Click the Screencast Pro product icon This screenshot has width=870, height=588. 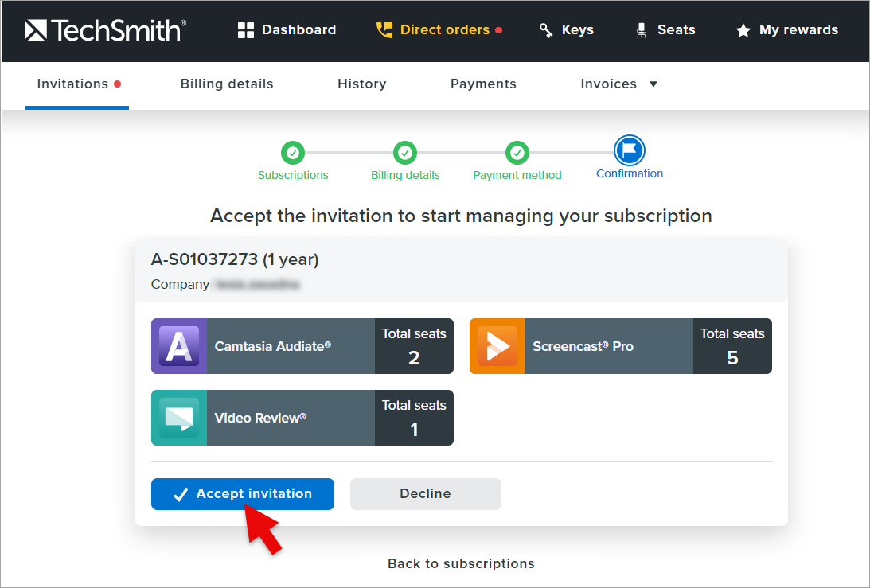point(497,346)
